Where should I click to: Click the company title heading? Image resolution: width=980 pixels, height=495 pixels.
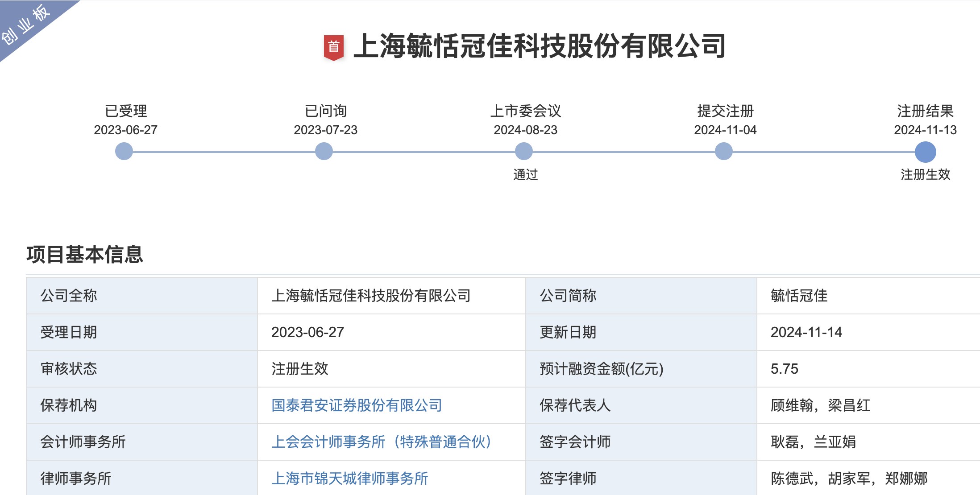(x=539, y=46)
